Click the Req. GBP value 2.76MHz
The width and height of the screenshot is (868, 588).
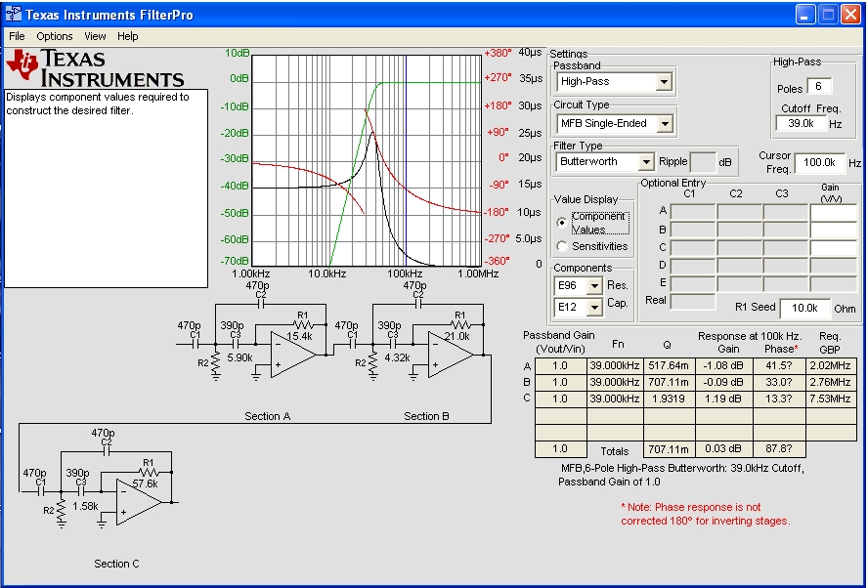830,382
